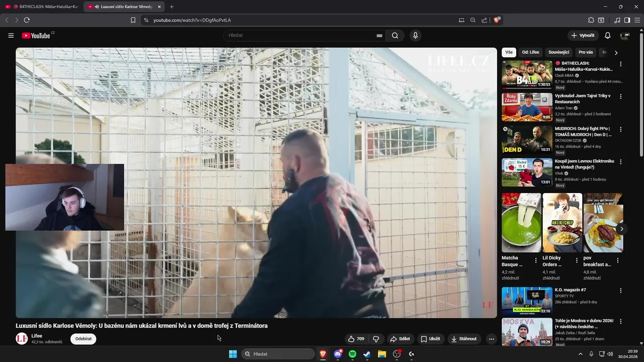Show next Shorts with arrow

coord(622,229)
